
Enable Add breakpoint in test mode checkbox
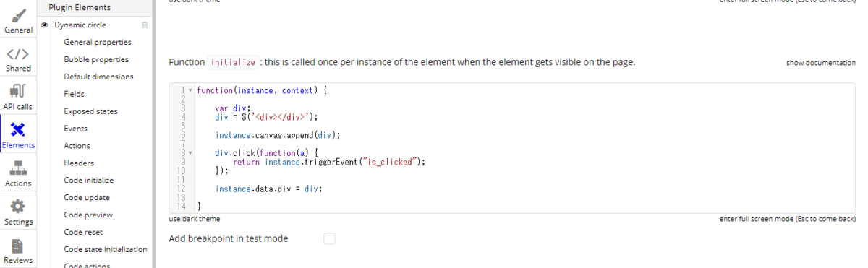pyautogui.click(x=329, y=238)
